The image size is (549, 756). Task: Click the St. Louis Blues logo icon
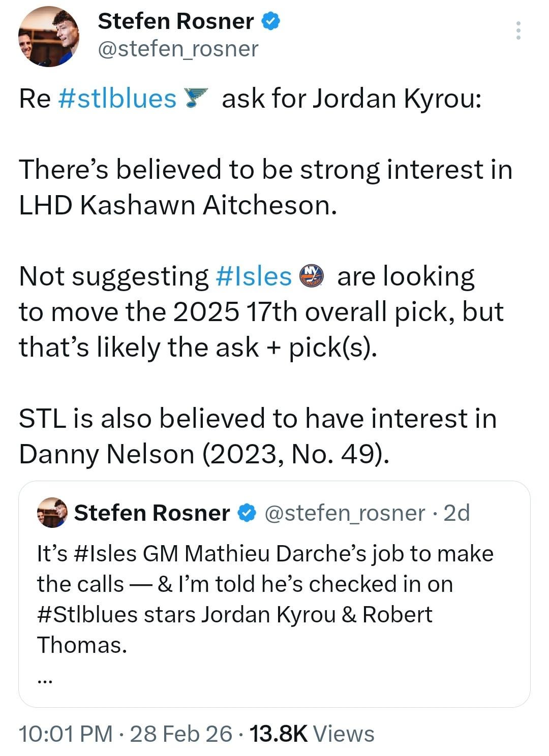point(196,98)
